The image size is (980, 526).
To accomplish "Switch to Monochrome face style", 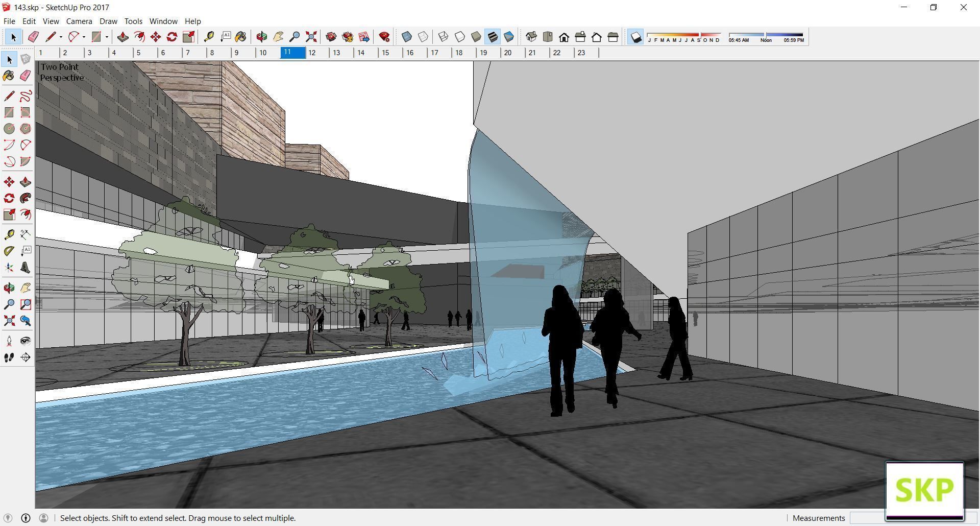I will point(509,37).
